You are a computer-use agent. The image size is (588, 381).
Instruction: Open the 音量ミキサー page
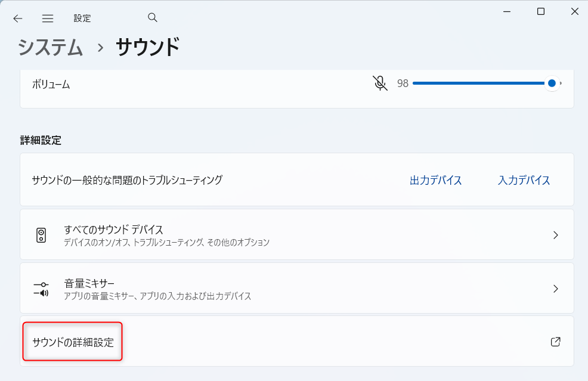tap(89, 283)
